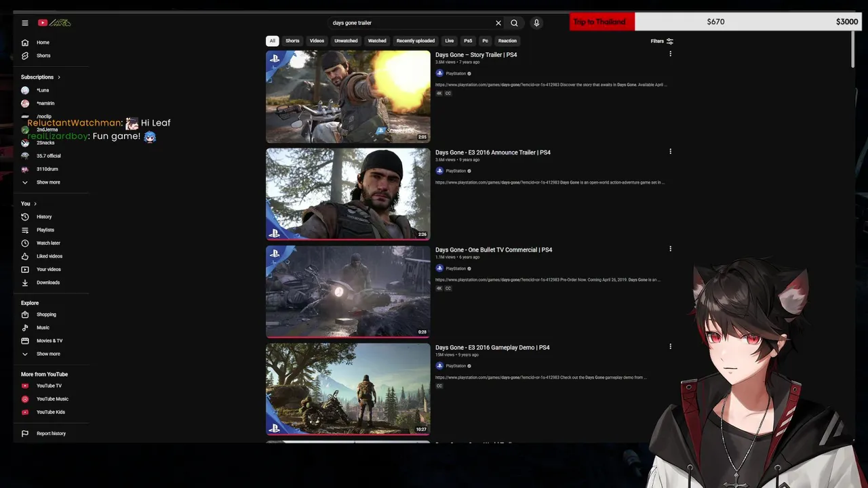This screenshot has width=868, height=488.
Task: Open Playlists in the sidebar
Action: [45, 230]
